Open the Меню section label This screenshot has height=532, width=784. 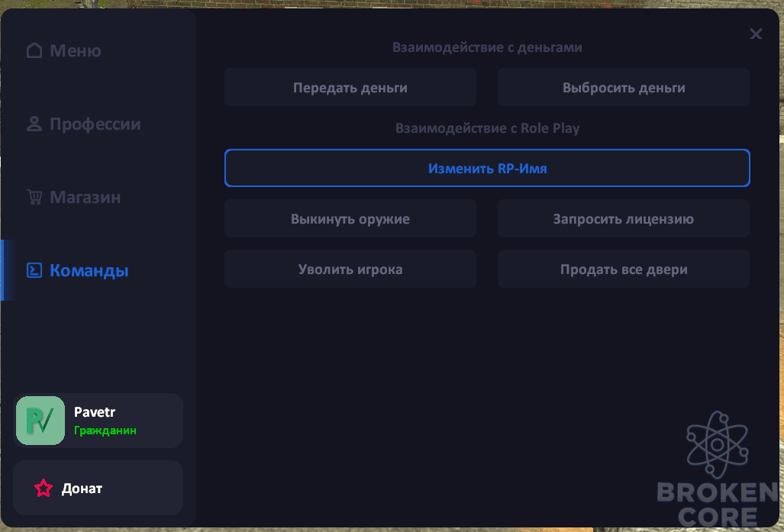click(x=76, y=50)
